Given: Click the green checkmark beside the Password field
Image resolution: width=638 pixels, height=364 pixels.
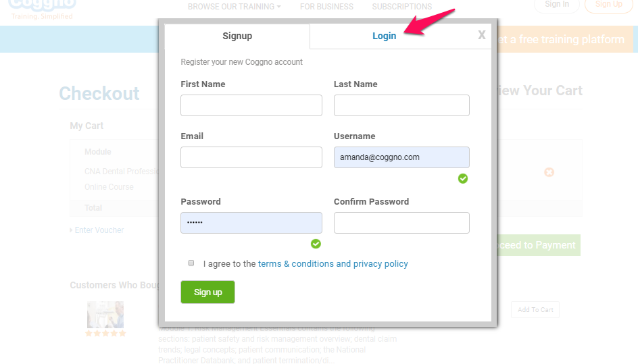Looking at the screenshot, I should (316, 244).
